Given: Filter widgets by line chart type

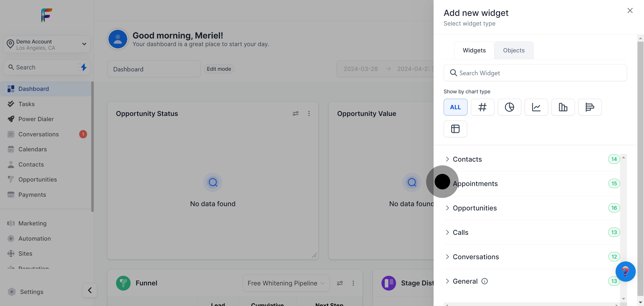Looking at the screenshot, I should tap(536, 107).
